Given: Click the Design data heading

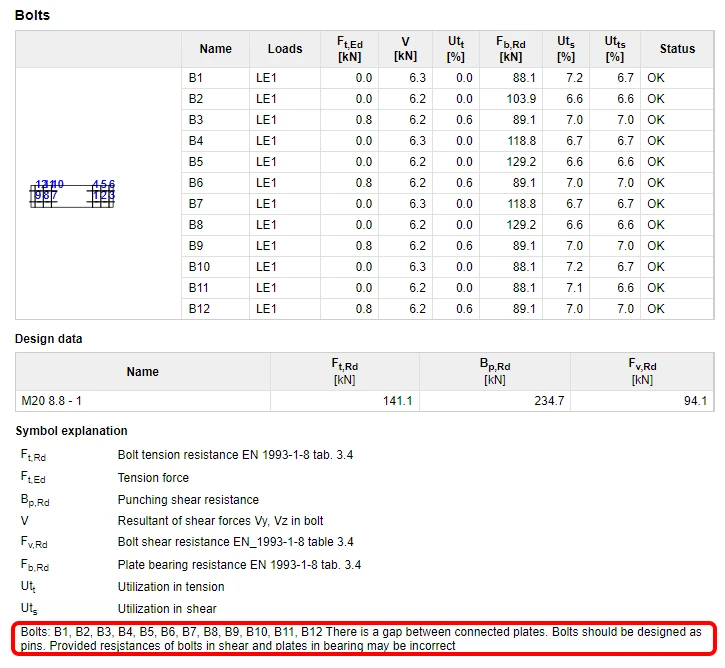Looking at the screenshot, I should [x=49, y=339].
